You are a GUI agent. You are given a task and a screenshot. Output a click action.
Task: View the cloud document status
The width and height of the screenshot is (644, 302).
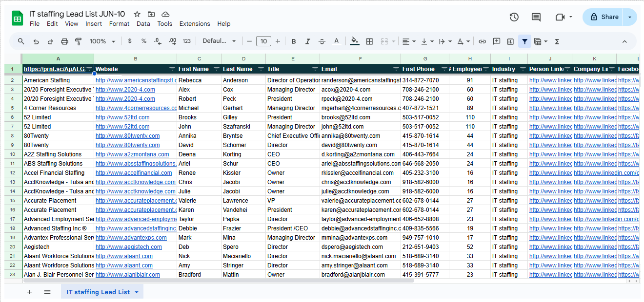[x=165, y=14]
